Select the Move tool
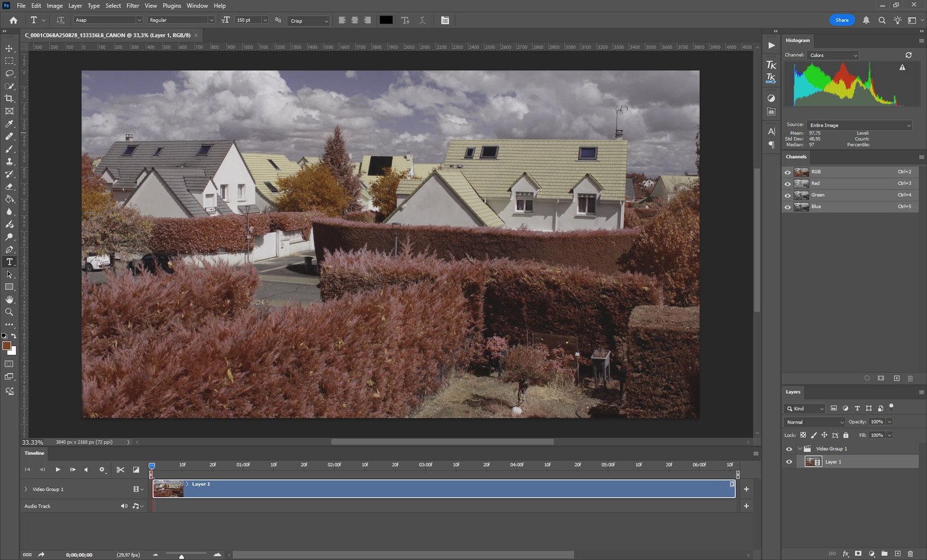The height and width of the screenshot is (560, 927). coord(9,48)
